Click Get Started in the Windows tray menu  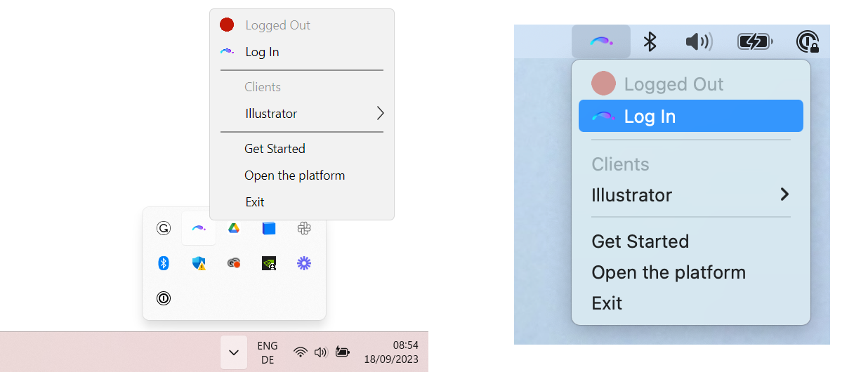tap(275, 149)
